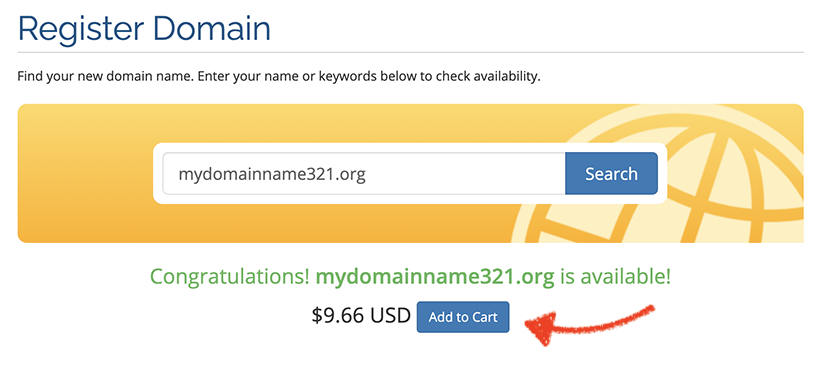Click the mydomainname321.org text inside the search box
The image size is (826, 369).
[x=272, y=174]
